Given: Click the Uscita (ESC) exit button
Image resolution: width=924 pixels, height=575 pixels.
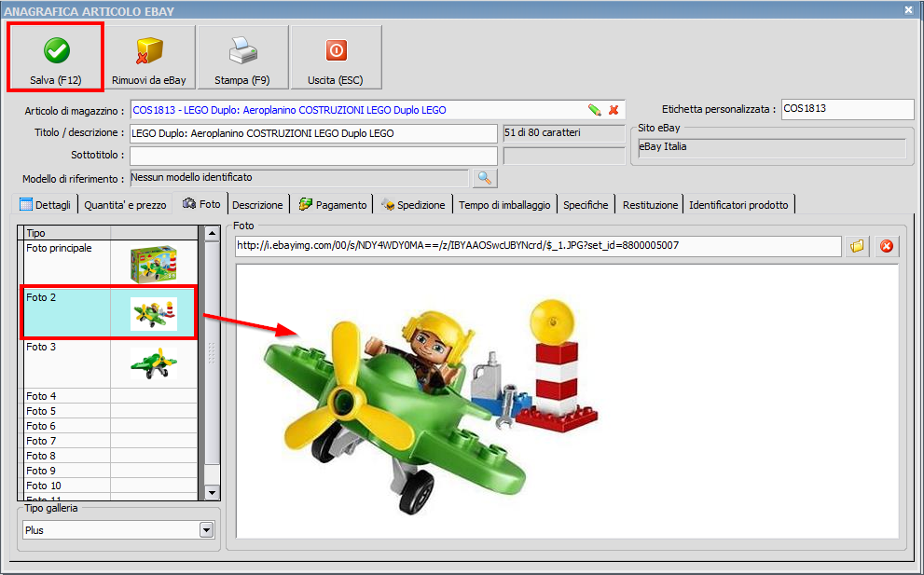Looking at the screenshot, I should pos(335,58).
